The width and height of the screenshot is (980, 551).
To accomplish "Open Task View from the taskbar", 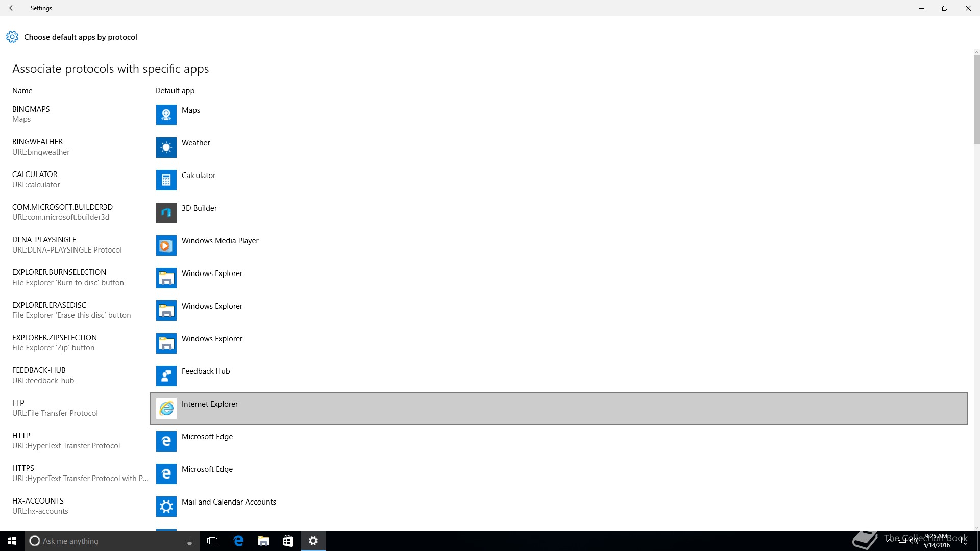I will click(212, 541).
